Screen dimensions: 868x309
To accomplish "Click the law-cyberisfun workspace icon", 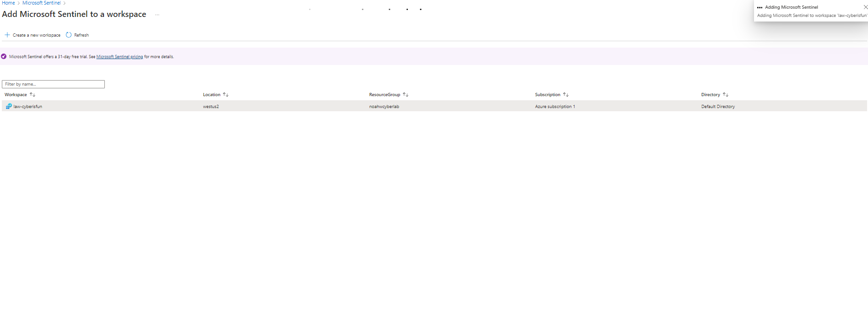I will [9, 106].
